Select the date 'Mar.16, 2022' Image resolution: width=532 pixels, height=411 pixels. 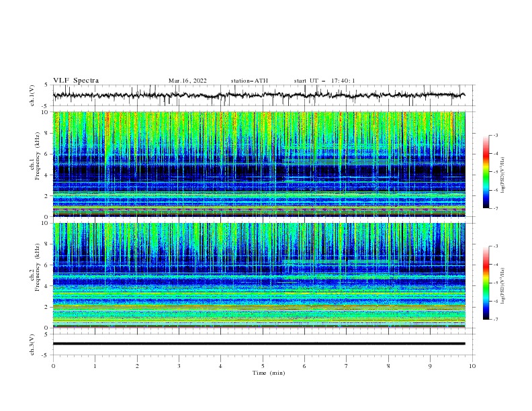tap(187, 81)
